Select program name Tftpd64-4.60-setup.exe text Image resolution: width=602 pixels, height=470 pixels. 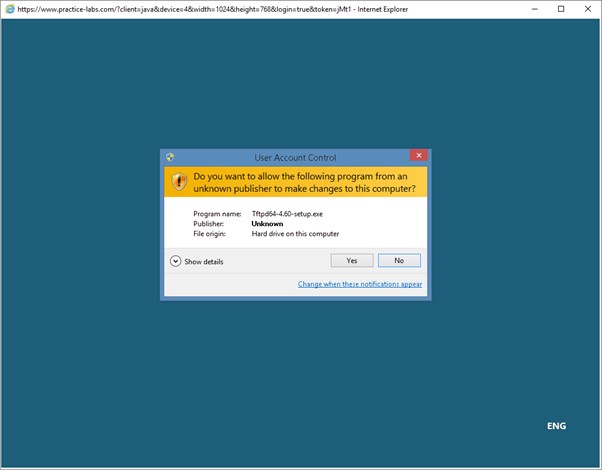287,214
